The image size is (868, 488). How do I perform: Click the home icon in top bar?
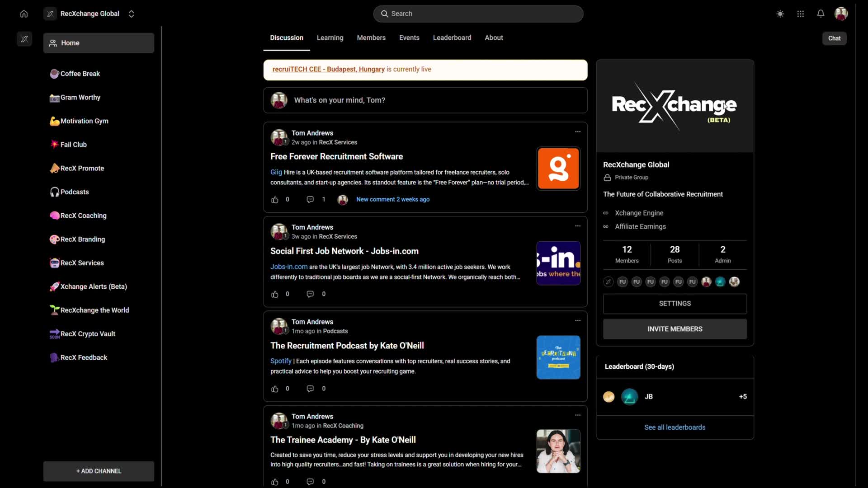pyautogui.click(x=24, y=14)
